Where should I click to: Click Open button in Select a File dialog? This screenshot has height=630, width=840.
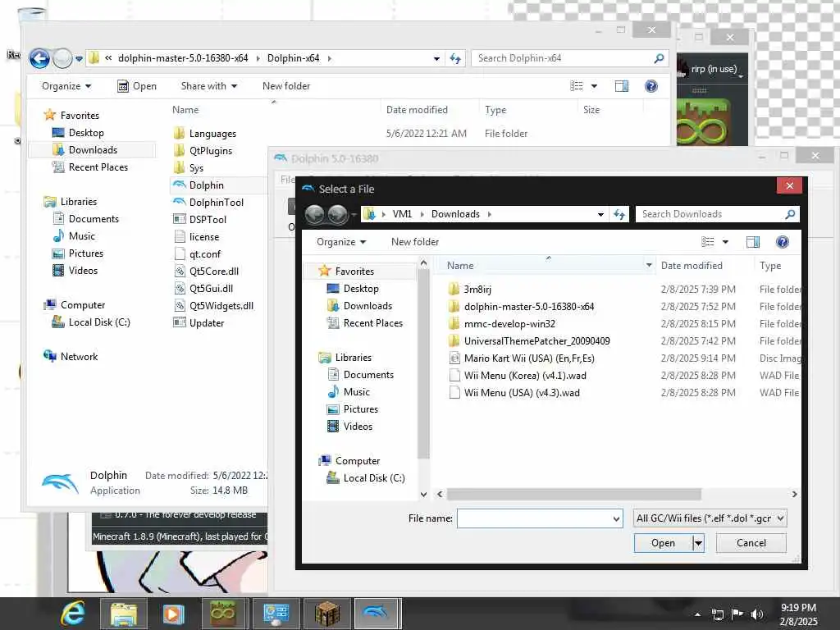pos(663,543)
